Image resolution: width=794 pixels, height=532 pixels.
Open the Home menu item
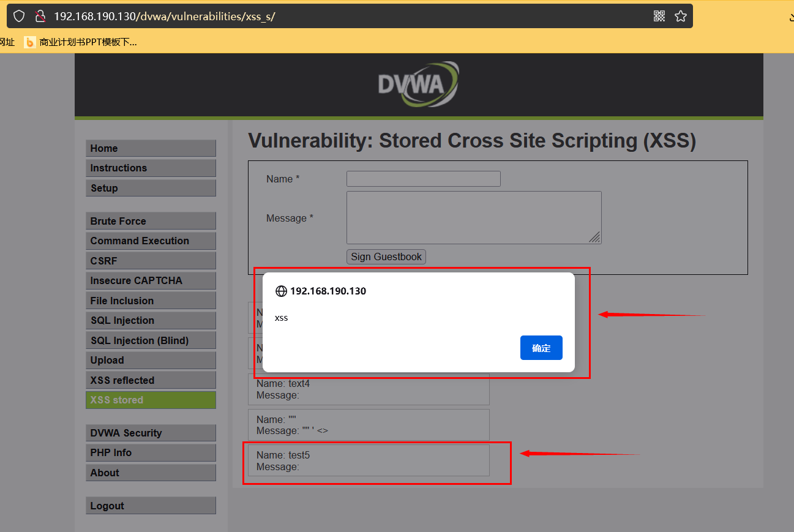[151, 148]
